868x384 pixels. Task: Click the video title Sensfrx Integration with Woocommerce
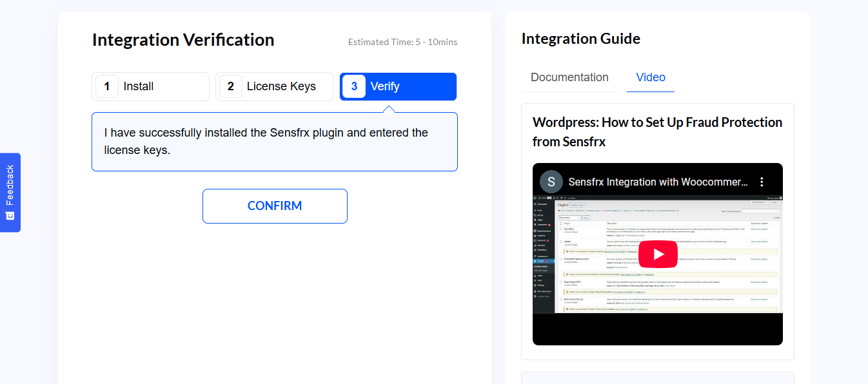coord(658,182)
